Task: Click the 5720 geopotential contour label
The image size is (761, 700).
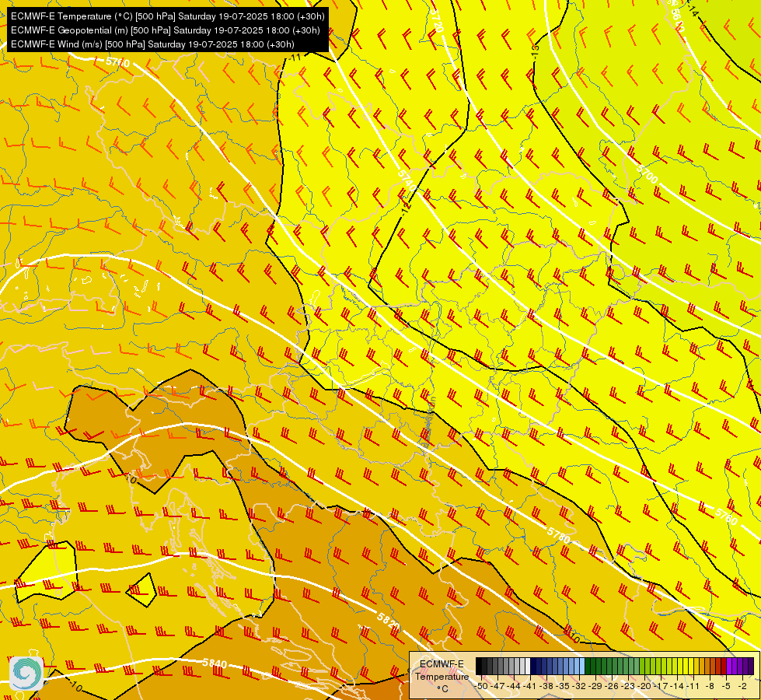Action: click(x=437, y=20)
